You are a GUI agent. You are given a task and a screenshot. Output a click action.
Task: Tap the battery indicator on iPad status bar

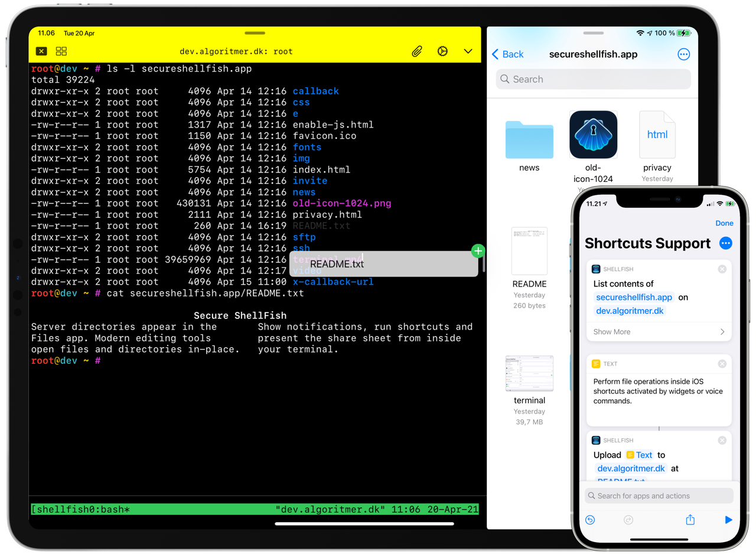point(685,33)
